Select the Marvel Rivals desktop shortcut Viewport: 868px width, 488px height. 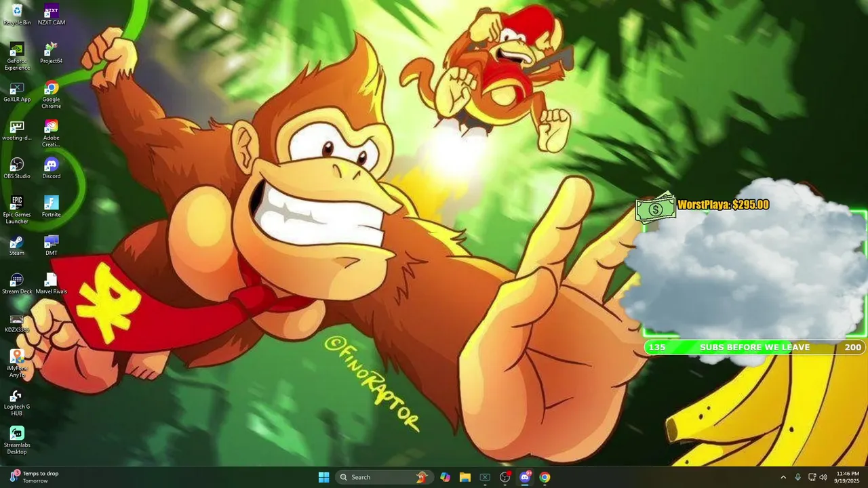[52, 284]
